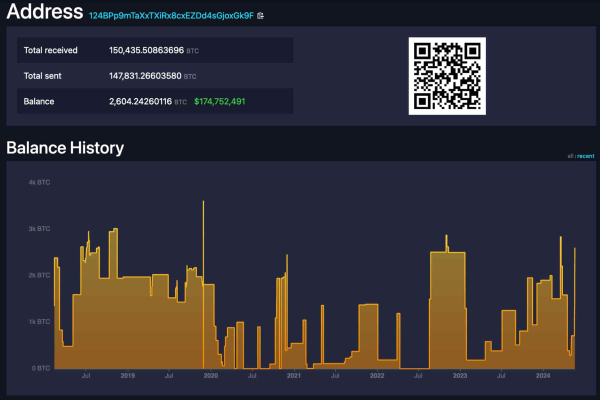Click the 2022 label on chart x-axis

376,376
